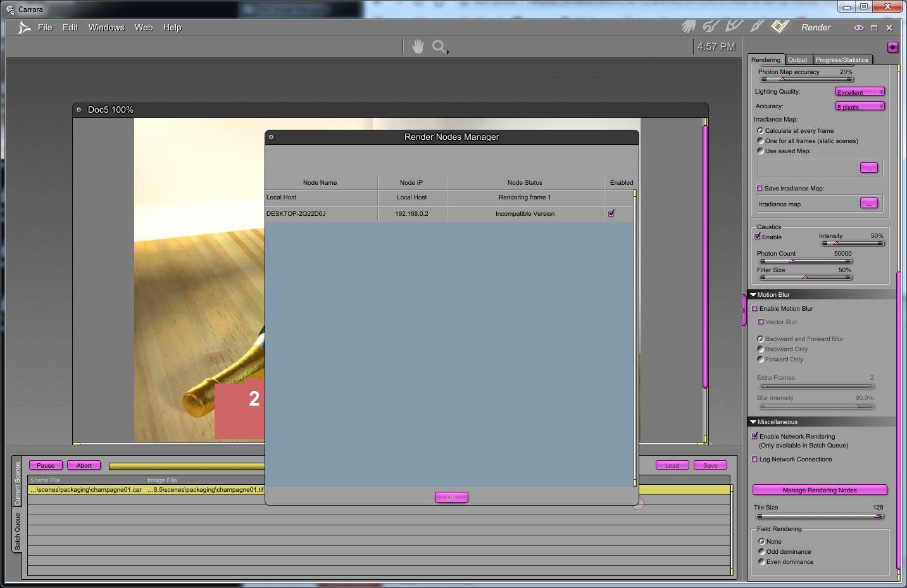Viewport: 907px width, 588px height.
Task: Abort the current render
Action: pyautogui.click(x=84, y=465)
